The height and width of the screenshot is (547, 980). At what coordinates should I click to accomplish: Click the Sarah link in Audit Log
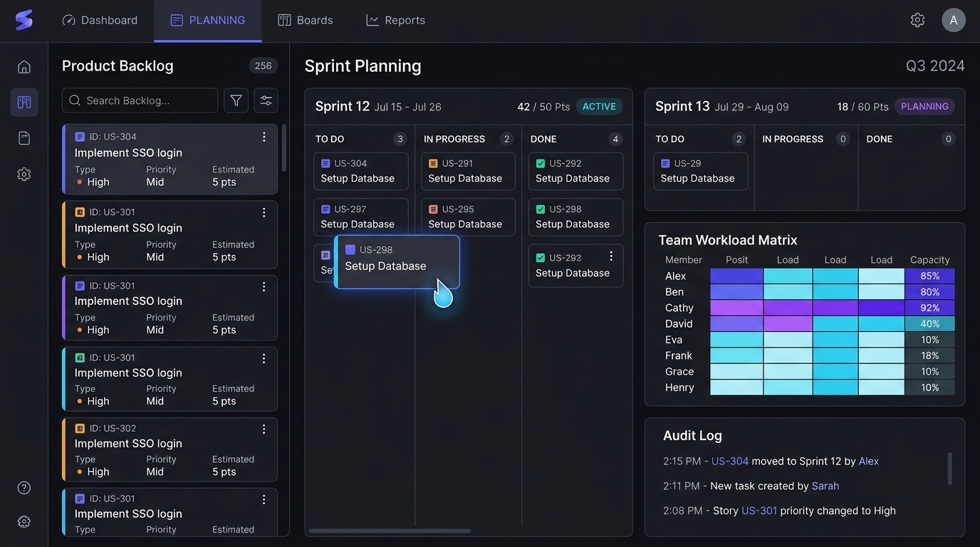tap(825, 486)
